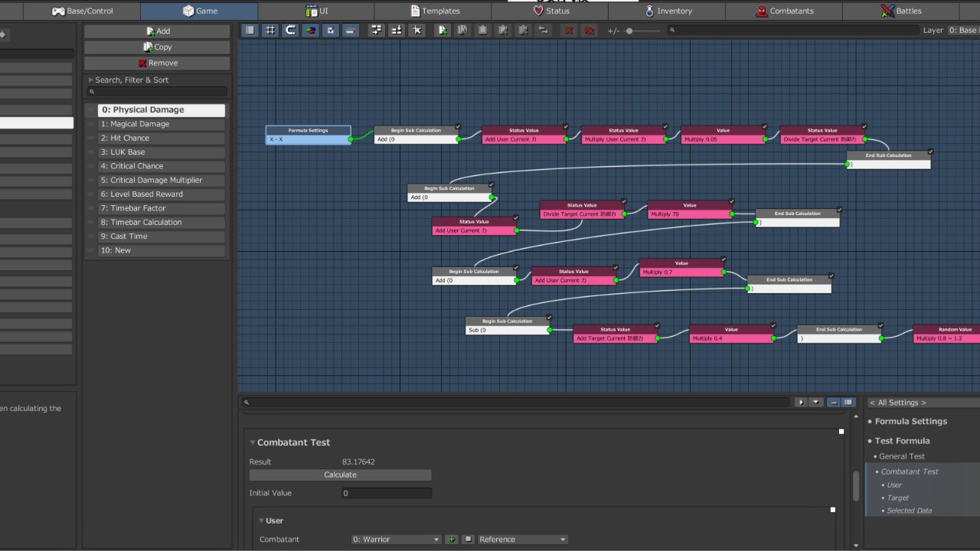Screen dimensions: 980x551
Task: Click the magnet-shaped snap icon
Action: (x=290, y=31)
